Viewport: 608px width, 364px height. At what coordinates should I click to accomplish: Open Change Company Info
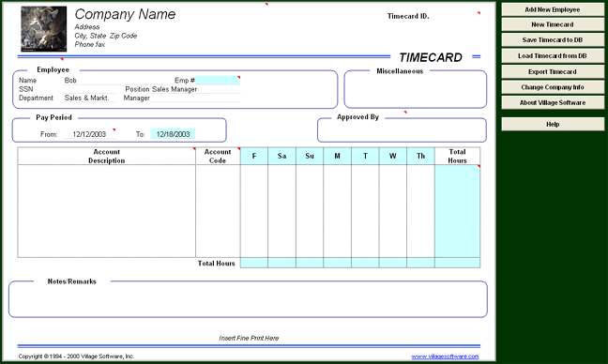[x=553, y=87]
